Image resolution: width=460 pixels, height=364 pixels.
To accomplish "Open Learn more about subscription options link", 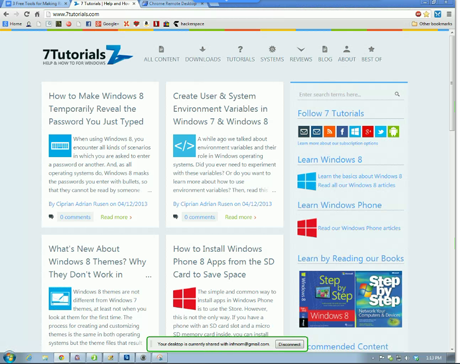I will 338,143.
